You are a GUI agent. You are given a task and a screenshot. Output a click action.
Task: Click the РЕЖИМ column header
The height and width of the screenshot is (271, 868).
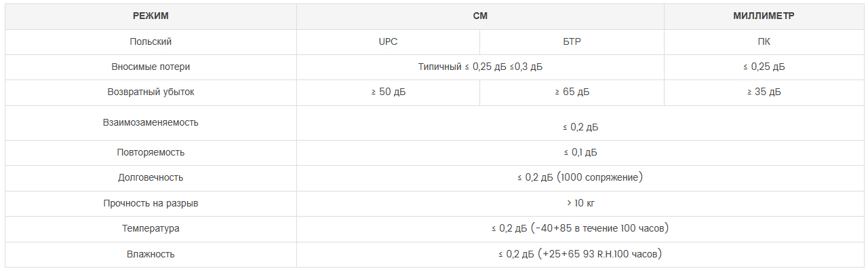point(151,16)
